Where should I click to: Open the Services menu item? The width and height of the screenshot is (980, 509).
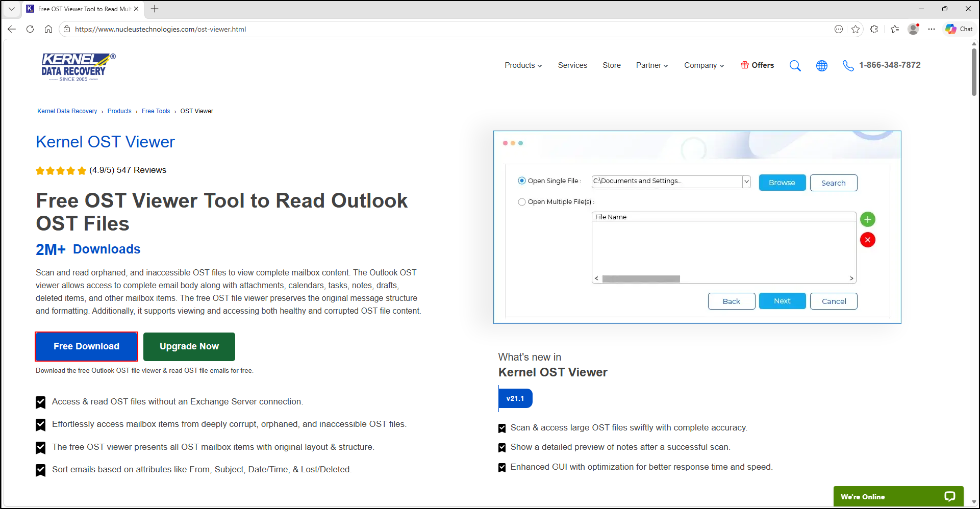click(572, 65)
